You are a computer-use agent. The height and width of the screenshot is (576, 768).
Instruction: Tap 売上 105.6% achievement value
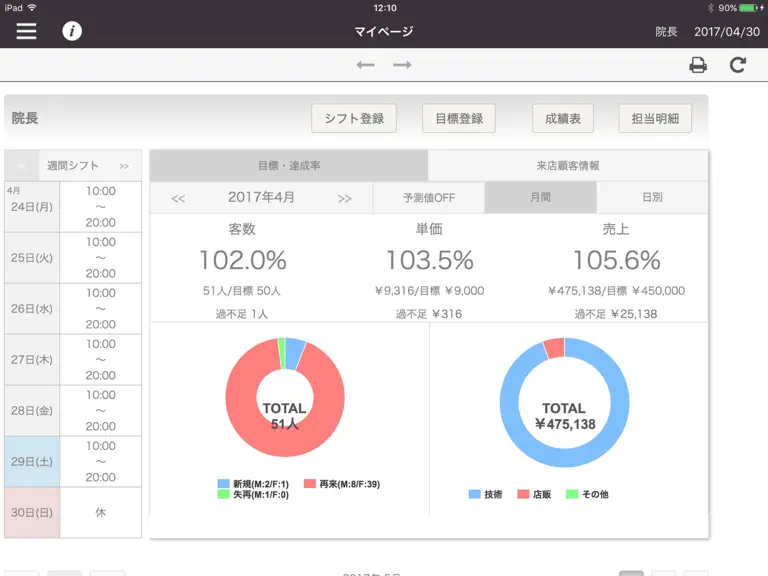(617, 260)
